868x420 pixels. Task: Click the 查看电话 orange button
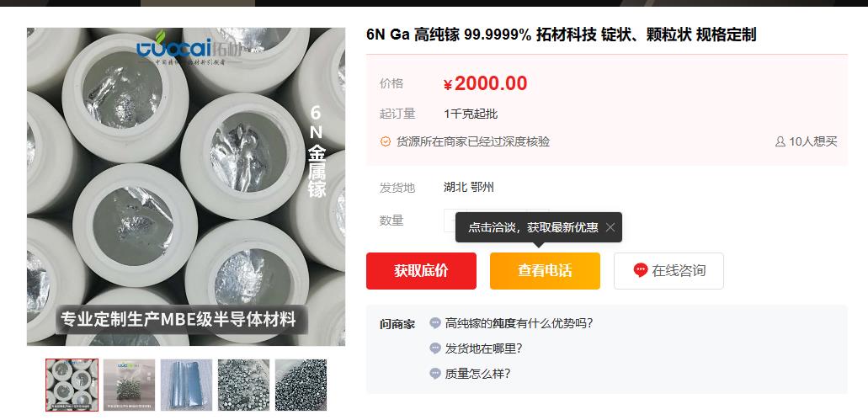click(x=545, y=271)
